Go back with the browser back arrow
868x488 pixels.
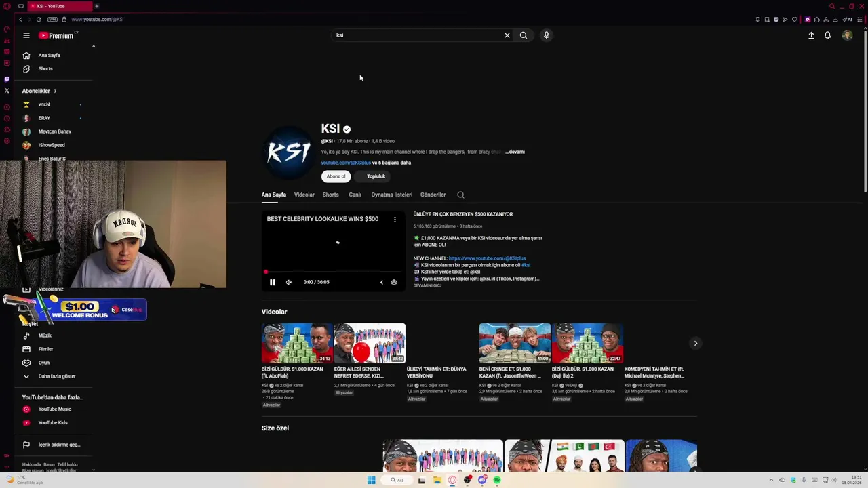click(20, 19)
